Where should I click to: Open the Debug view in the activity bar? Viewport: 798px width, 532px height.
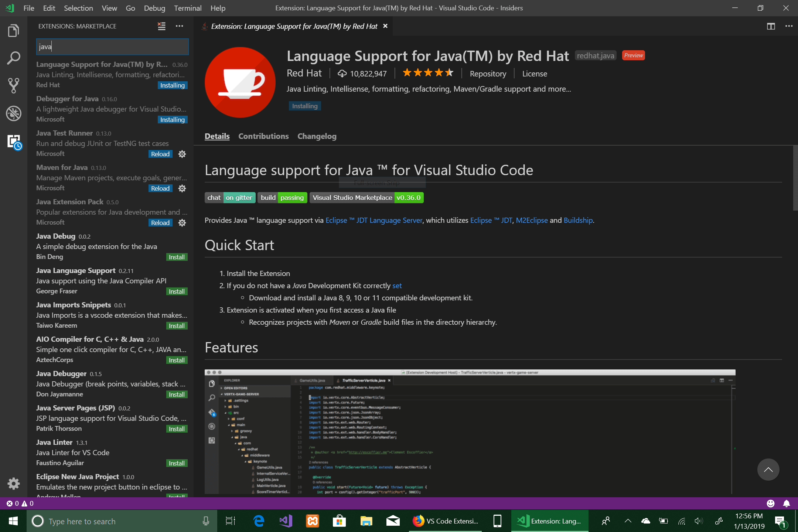13,113
